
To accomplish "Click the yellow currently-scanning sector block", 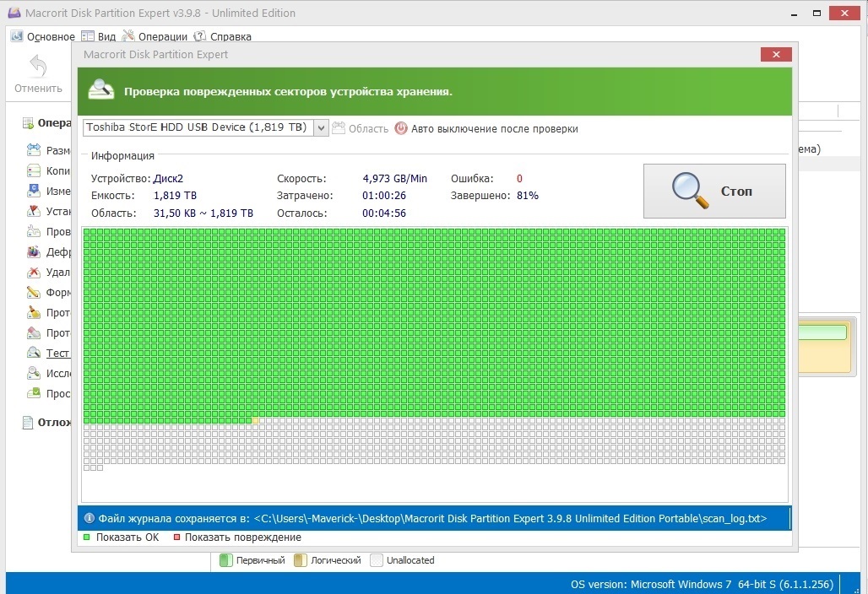I will click(255, 420).
